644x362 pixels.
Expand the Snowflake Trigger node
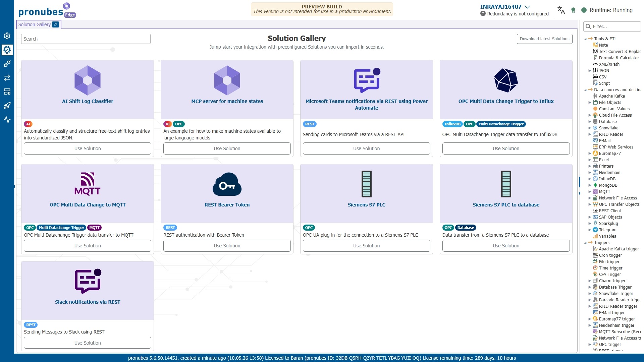[590, 294]
